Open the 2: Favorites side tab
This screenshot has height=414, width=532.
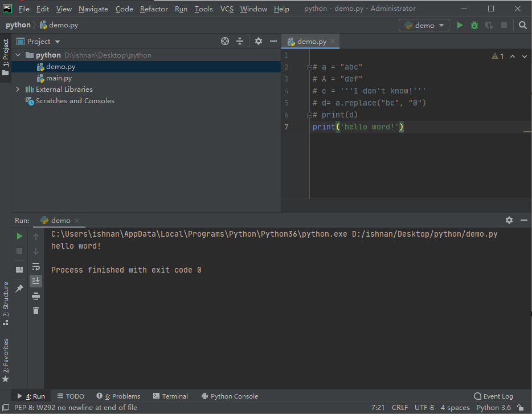click(x=6, y=360)
